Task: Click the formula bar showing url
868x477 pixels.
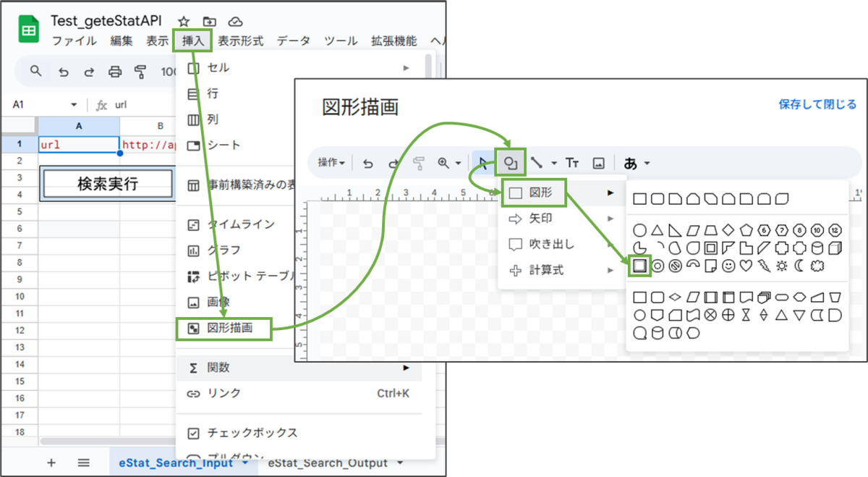Action: 121,105
